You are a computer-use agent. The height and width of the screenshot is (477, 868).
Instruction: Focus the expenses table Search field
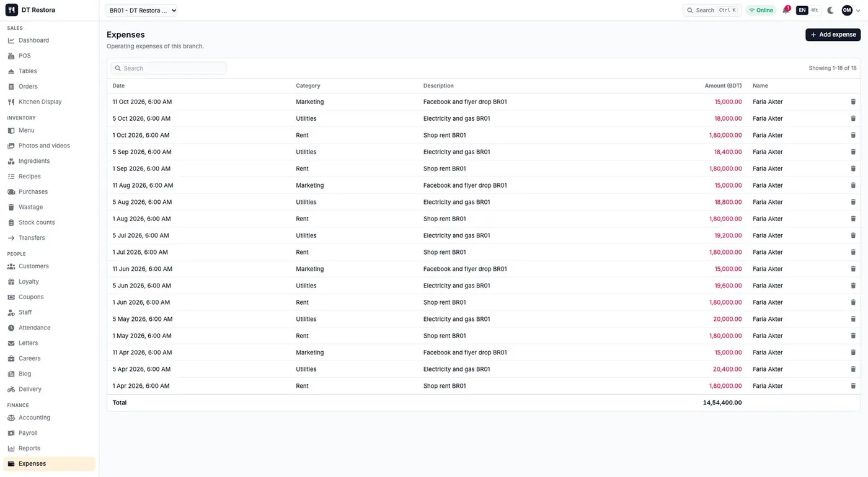click(x=169, y=68)
